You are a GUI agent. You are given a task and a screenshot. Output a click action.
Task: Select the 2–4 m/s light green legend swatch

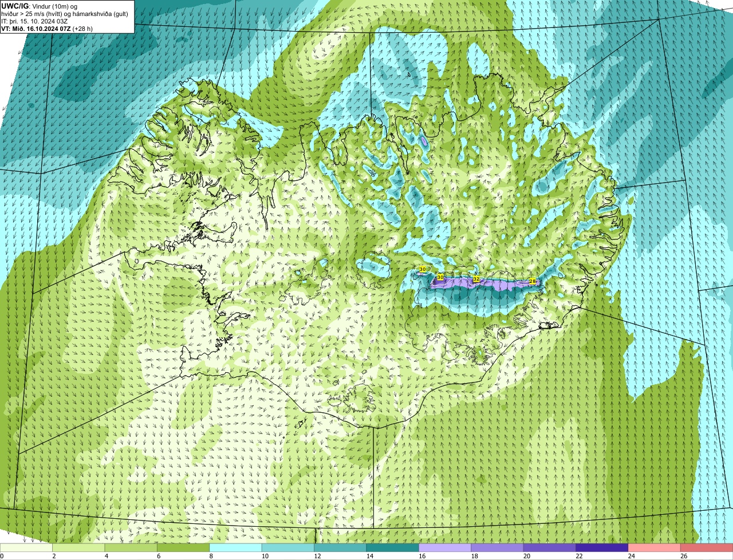(x=79, y=547)
